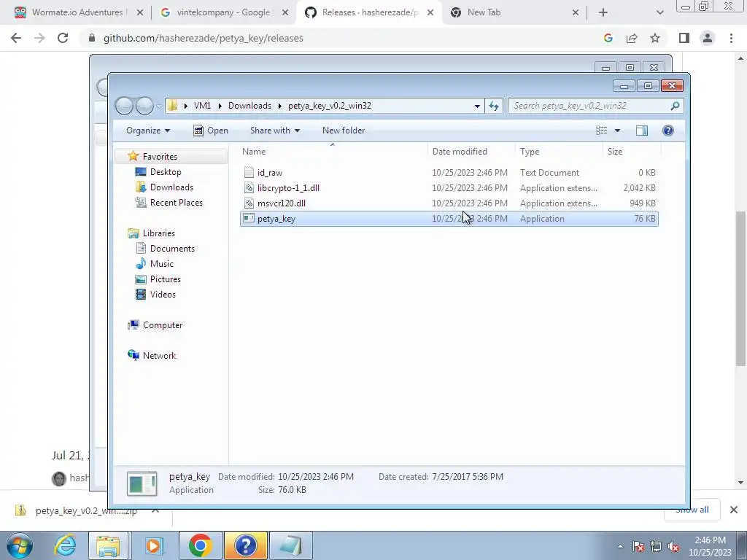Bookmark this page with star icon
747x560 pixels.
[655, 38]
